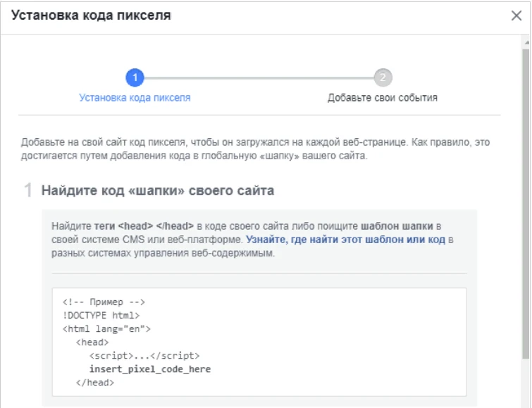
Task: Click the 'insert_pixel_code_here' code line
Action: [x=150, y=369]
